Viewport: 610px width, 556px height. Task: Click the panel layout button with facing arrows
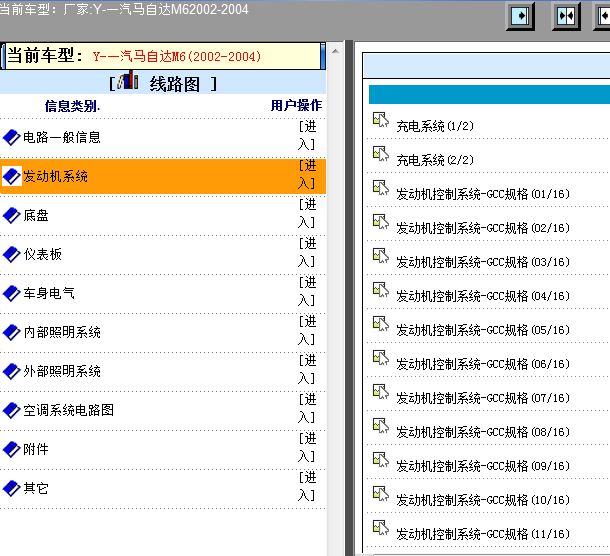[566, 16]
